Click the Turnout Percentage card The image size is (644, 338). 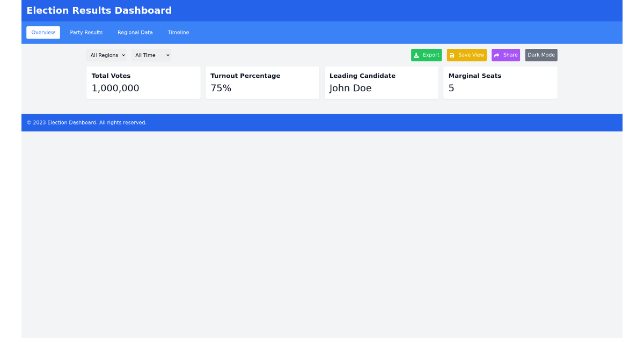click(262, 82)
